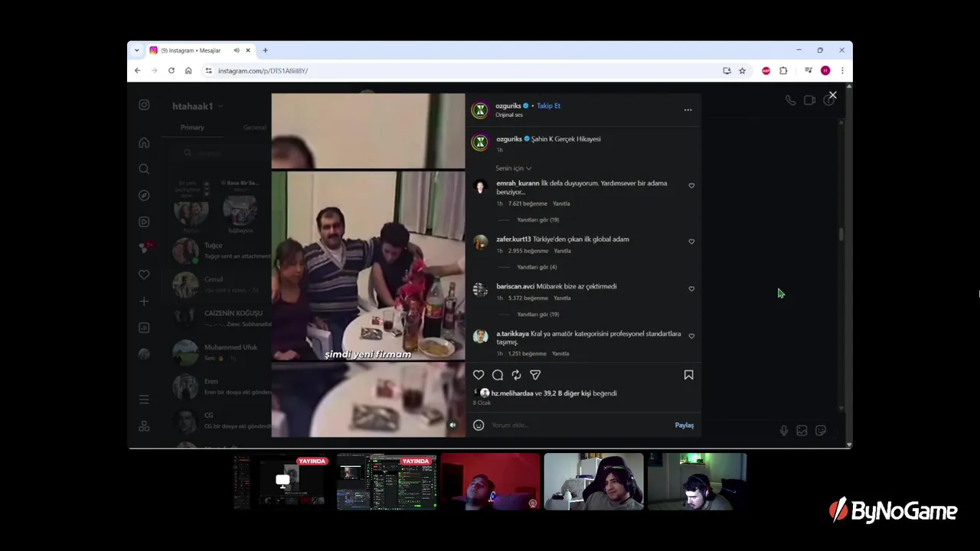This screenshot has height=551, width=980.
Task: Open hz.melihardaa's profile from likes line
Action: pos(512,393)
